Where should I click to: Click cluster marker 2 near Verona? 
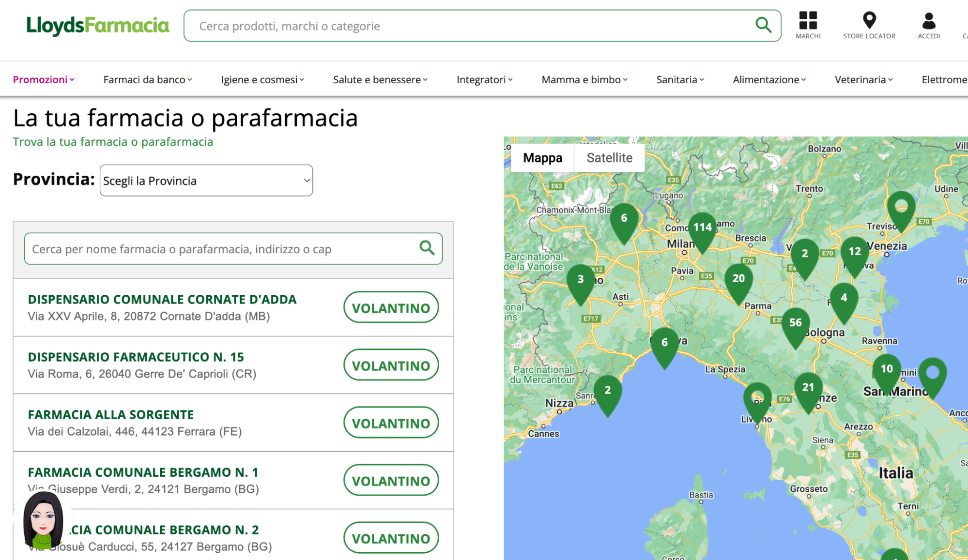click(804, 259)
